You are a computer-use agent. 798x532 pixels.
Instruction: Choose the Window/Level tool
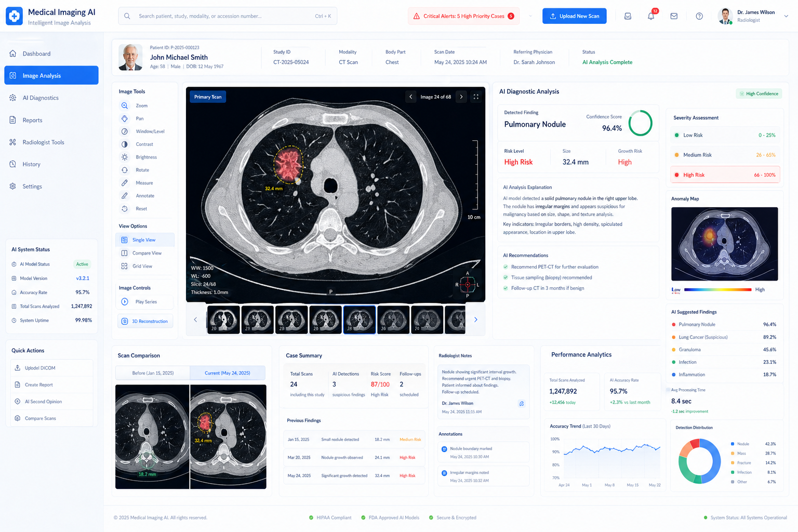[x=143, y=131]
